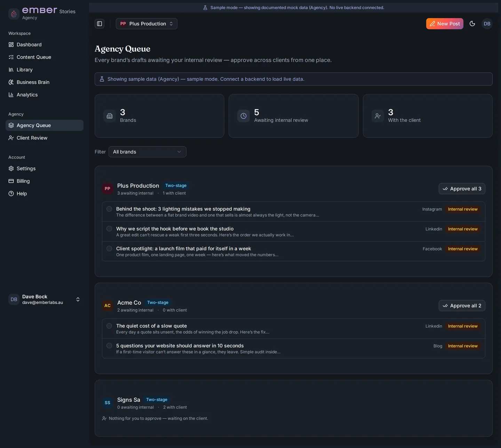Click the Help question mark icon
Screen dimensions: 501x448
pyautogui.click(x=11, y=194)
